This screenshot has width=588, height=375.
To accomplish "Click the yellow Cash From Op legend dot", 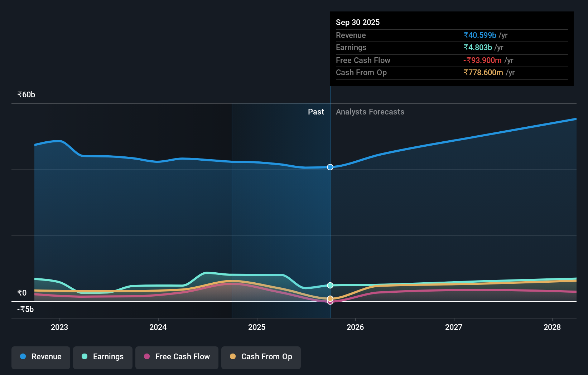I will [x=233, y=357].
